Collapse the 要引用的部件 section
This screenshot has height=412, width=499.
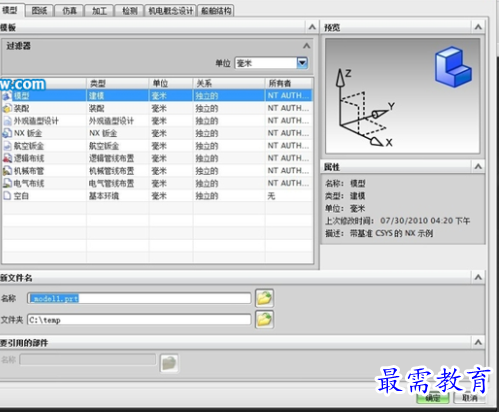pyautogui.click(x=478, y=342)
